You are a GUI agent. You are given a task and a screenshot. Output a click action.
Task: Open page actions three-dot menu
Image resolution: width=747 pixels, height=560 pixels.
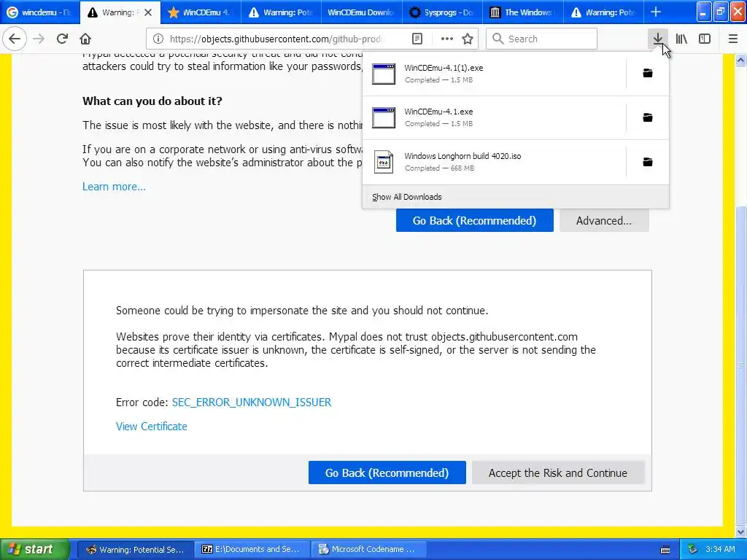pos(447,39)
